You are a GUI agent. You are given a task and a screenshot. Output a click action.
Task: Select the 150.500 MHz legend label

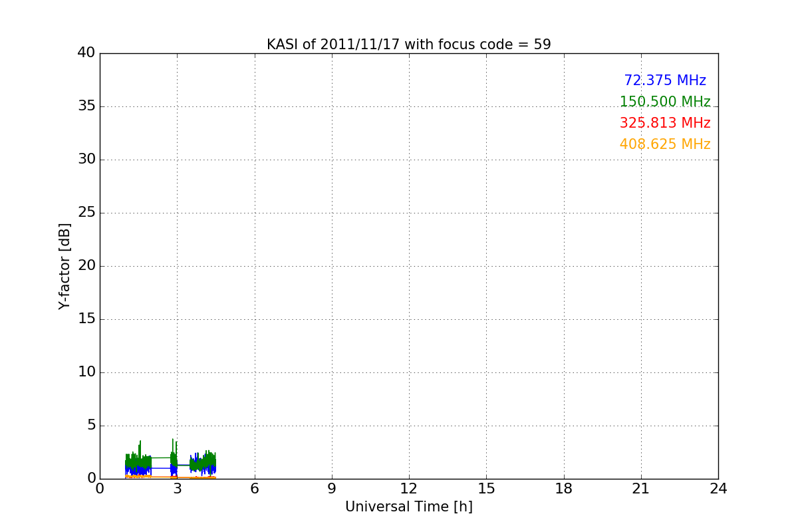click(x=665, y=102)
